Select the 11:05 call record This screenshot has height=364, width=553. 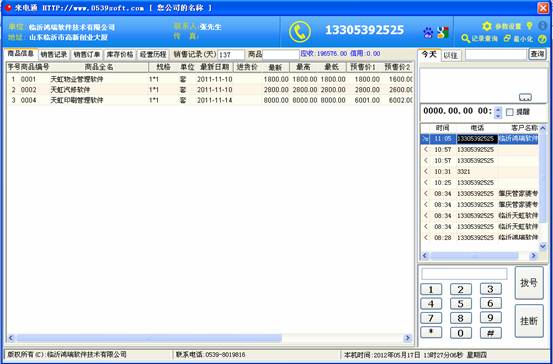(x=480, y=139)
